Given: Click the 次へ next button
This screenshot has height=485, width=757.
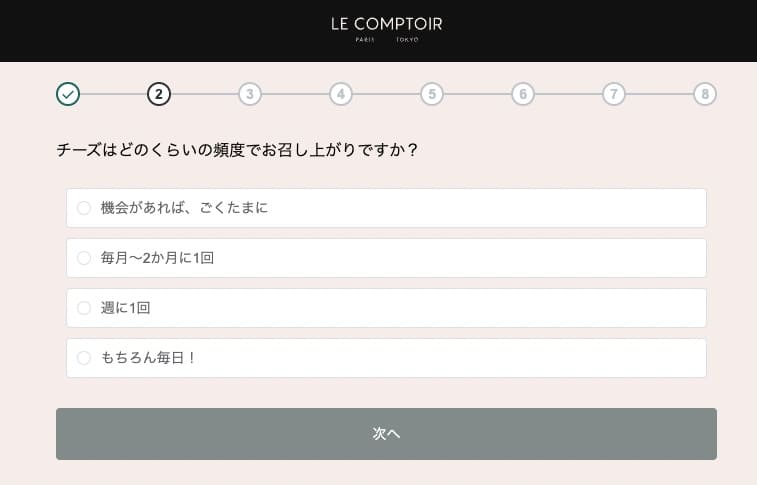Looking at the screenshot, I should click(386, 434).
